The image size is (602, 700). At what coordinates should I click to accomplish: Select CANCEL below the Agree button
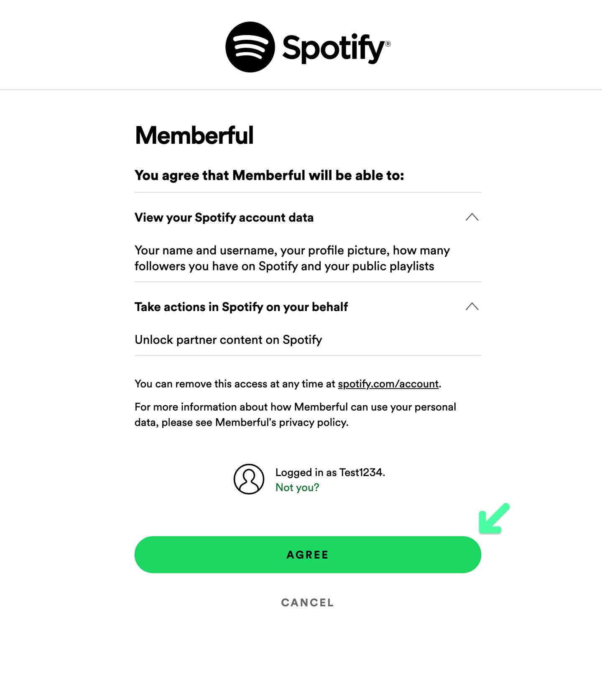click(x=307, y=603)
